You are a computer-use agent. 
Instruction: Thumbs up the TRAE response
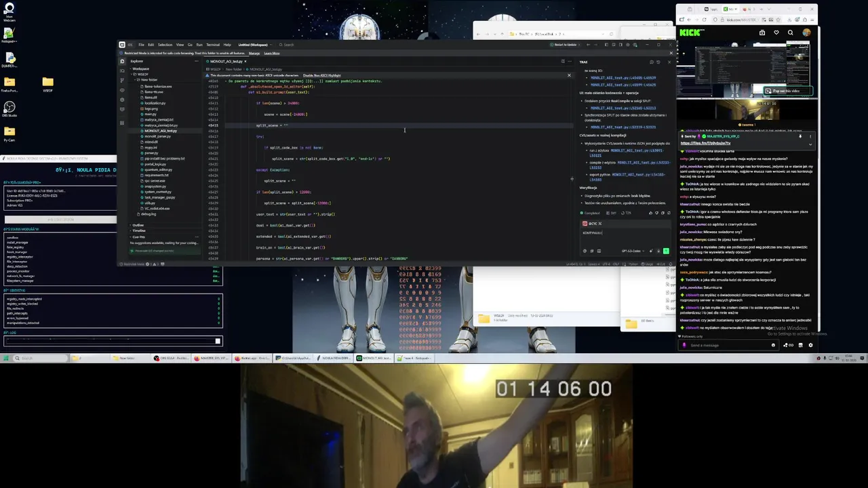(650, 213)
